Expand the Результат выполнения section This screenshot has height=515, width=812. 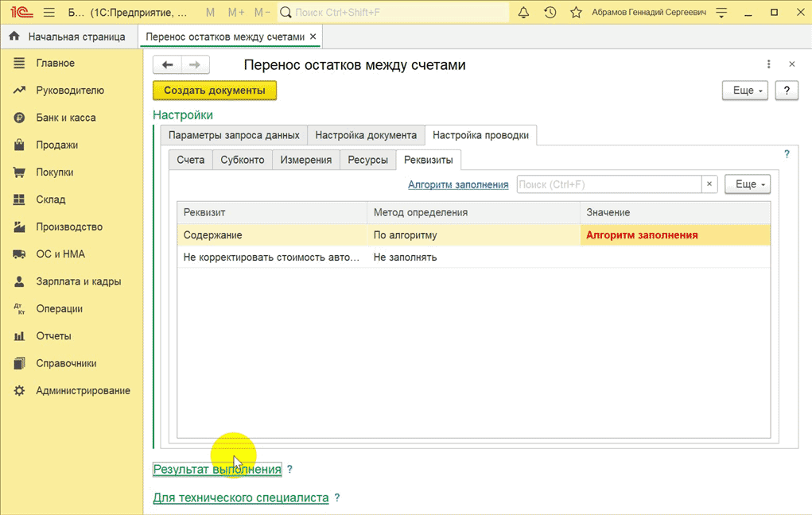coord(217,470)
